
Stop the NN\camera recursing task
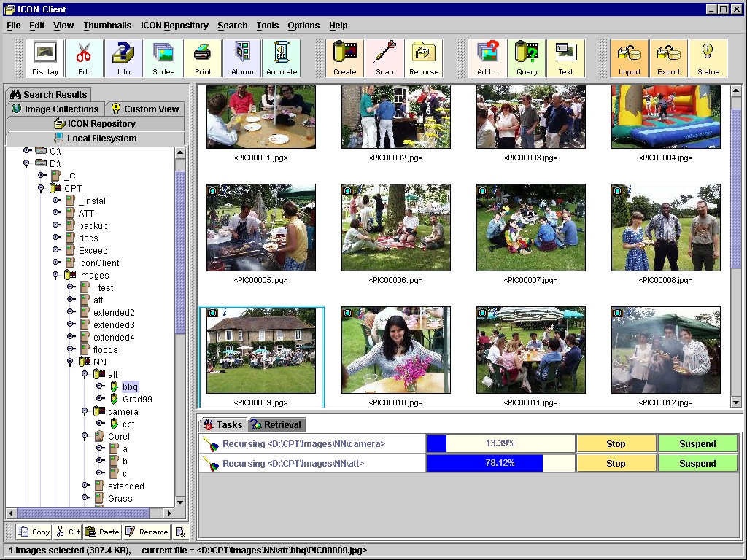616,443
